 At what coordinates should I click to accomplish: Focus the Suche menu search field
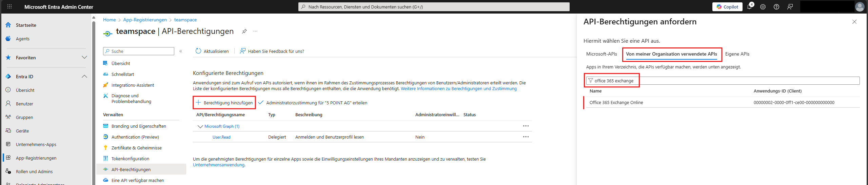tap(138, 51)
